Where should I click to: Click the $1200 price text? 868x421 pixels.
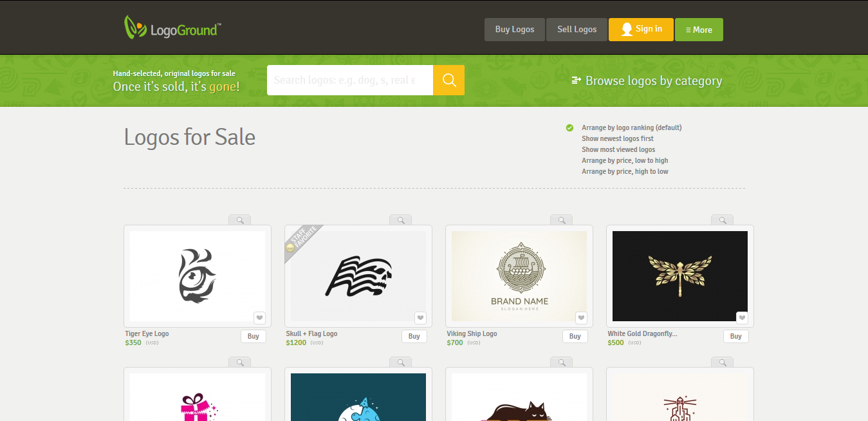pyautogui.click(x=296, y=343)
